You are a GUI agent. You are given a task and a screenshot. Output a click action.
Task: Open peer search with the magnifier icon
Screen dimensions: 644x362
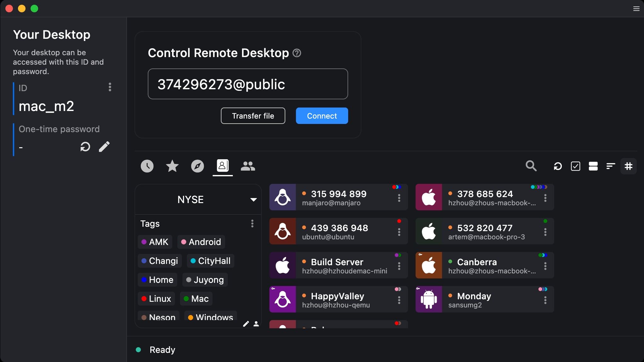tap(531, 166)
